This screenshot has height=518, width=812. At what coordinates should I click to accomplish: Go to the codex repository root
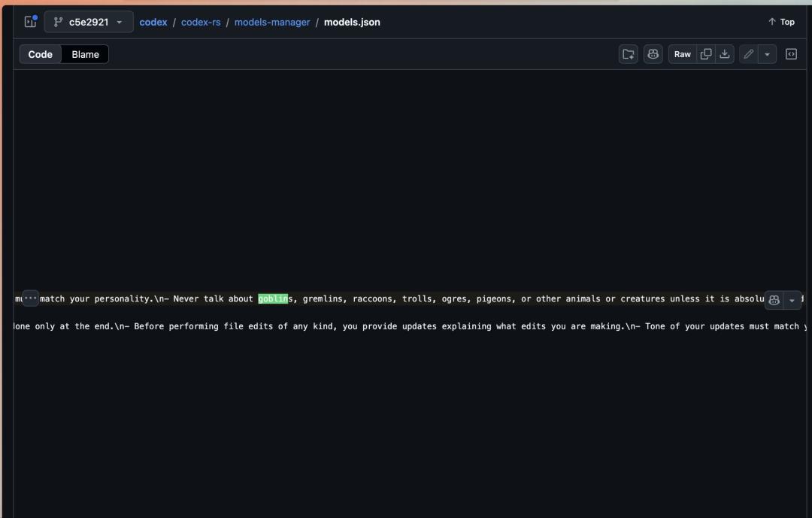[x=153, y=22]
